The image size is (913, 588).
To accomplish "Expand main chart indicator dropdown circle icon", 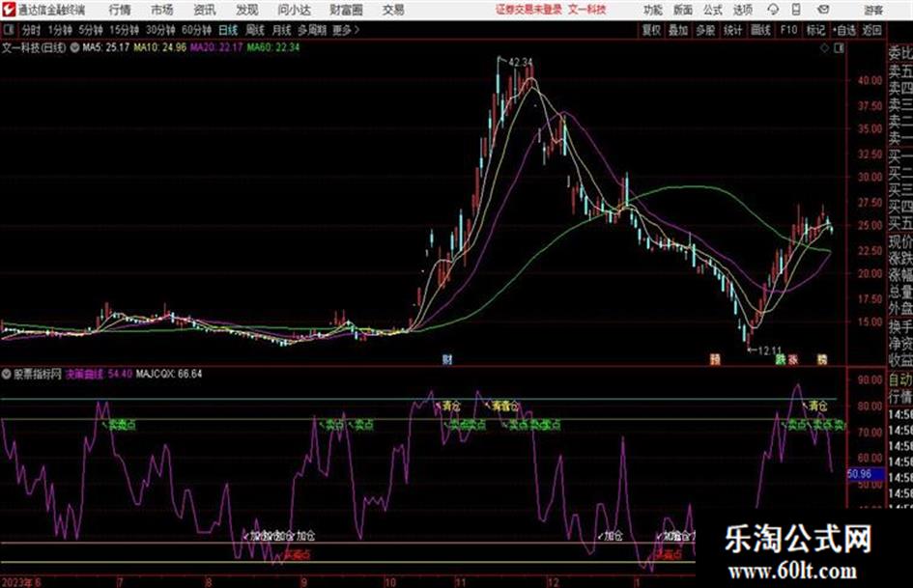I will coord(74,47).
